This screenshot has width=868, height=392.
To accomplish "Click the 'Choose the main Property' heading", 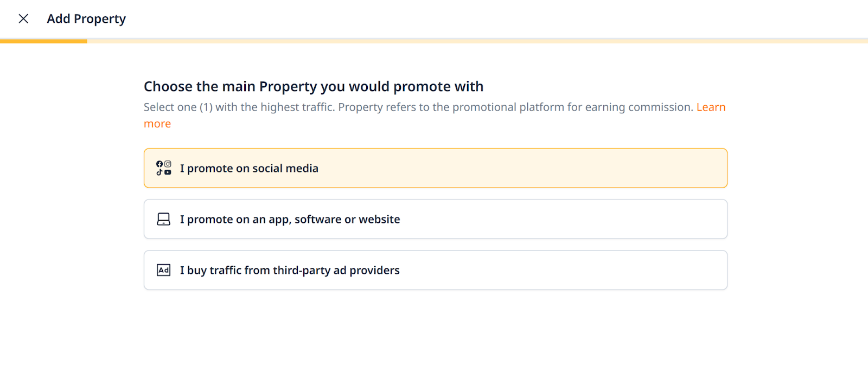I will click(x=314, y=87).
